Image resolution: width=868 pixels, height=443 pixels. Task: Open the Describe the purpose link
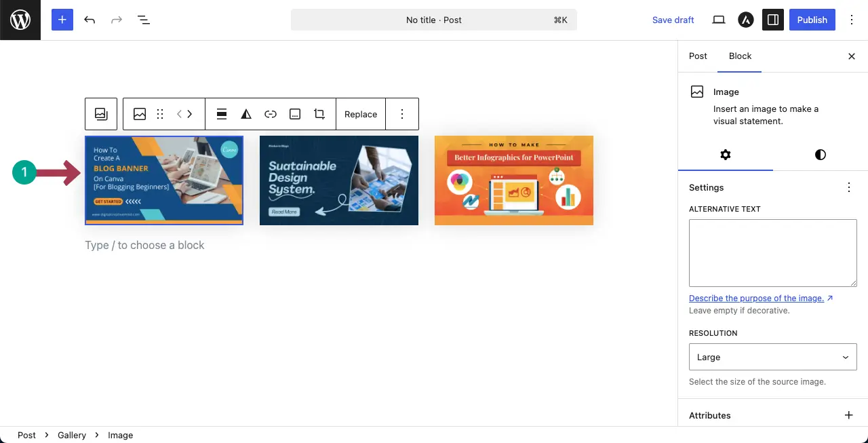point(757,298)
